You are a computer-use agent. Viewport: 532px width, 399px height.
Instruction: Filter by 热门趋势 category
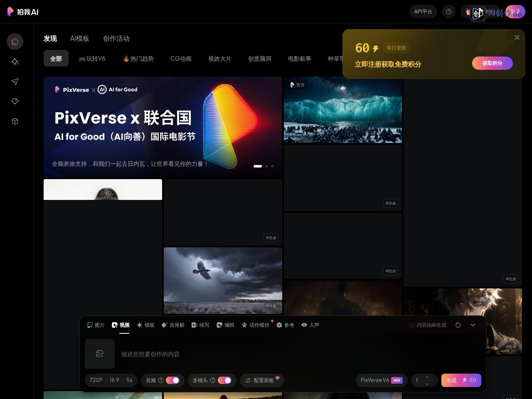pyautogui.click(x=138, y=59)
